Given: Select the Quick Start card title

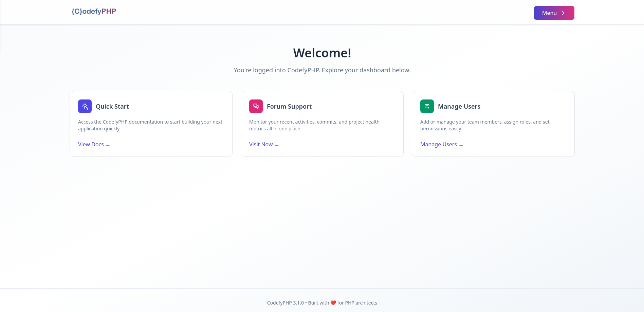Looking at the screenshot, I should 112,106.
